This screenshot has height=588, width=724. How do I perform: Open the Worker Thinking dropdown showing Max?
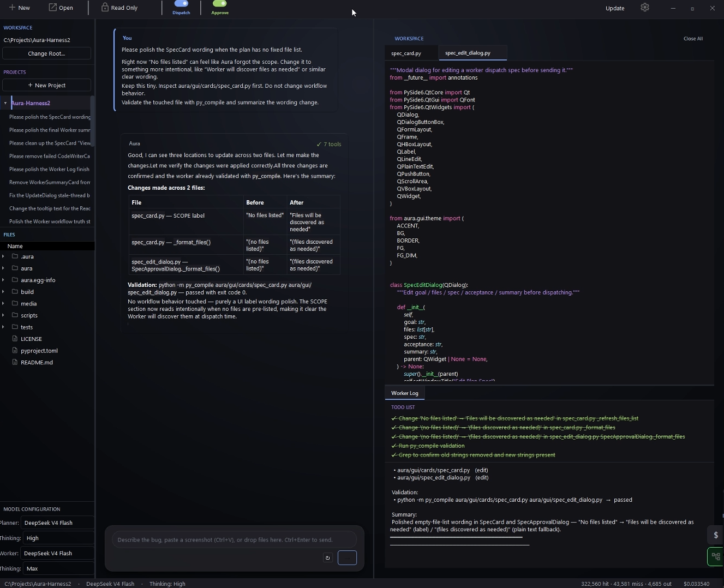57,568
